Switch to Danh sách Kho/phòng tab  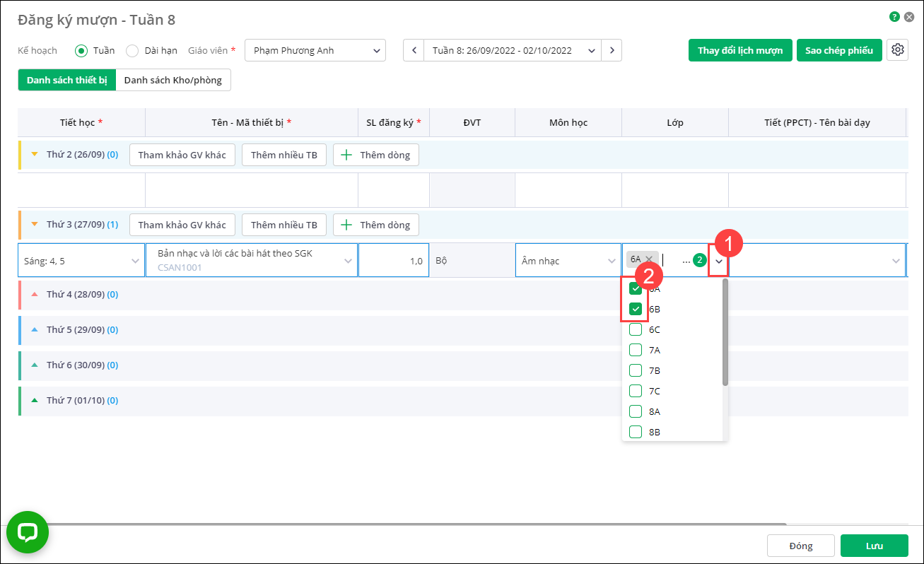click(x=173, y=80)
